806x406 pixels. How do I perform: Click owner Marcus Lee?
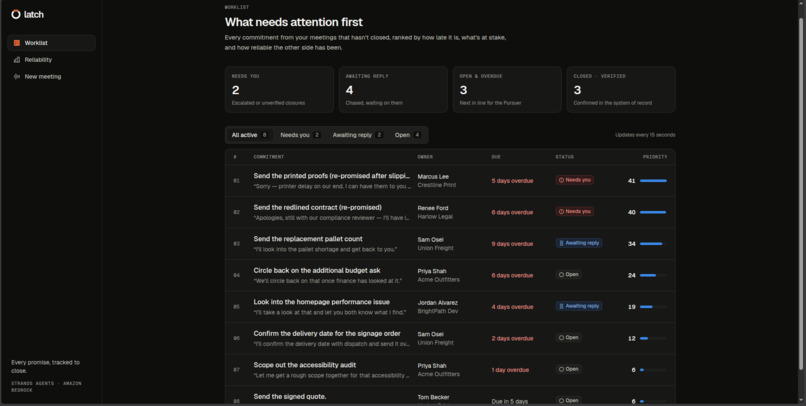tap(433, 176)
